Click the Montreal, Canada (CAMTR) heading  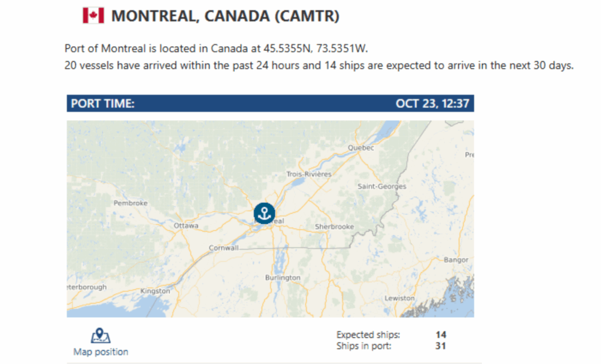pyautogui.click(x=225, y=16)
